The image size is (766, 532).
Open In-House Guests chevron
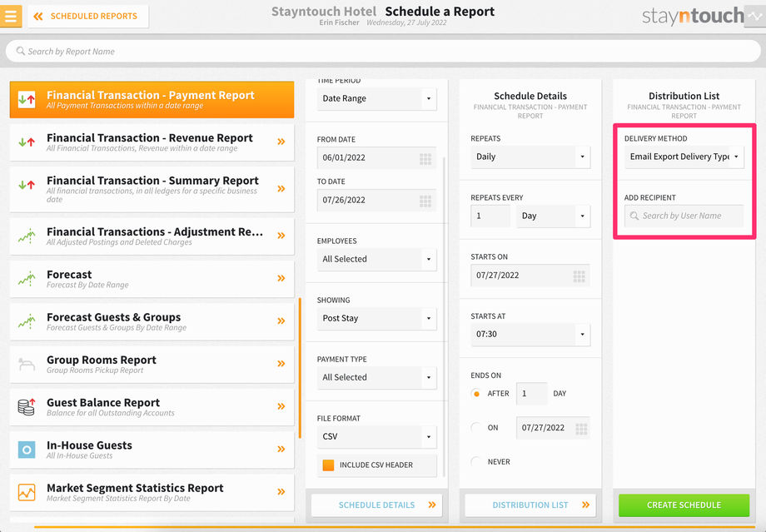pyautogui.click(x=281, y=449)
